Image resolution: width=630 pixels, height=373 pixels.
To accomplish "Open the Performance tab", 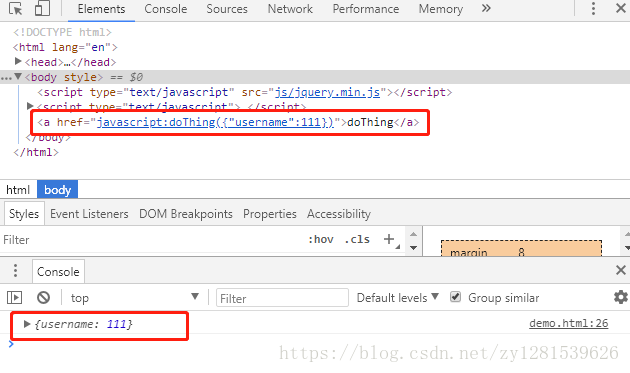I will [366, 9].
